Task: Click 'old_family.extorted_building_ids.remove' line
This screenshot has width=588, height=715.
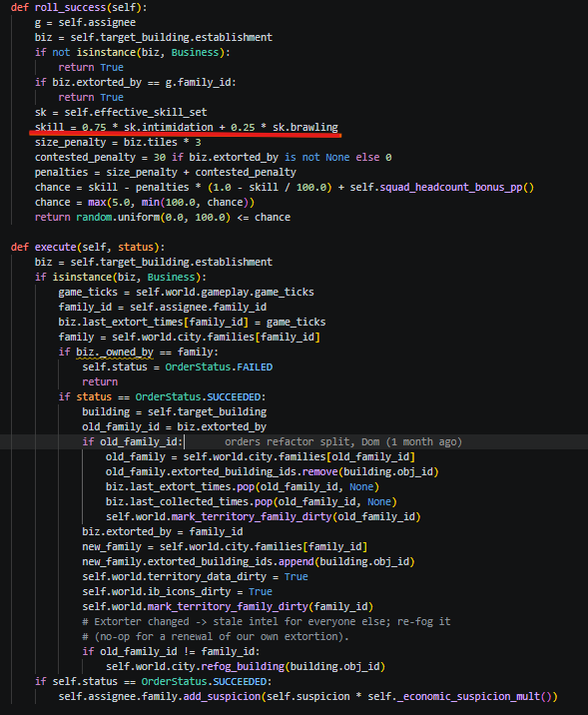Action: [273, 471]
